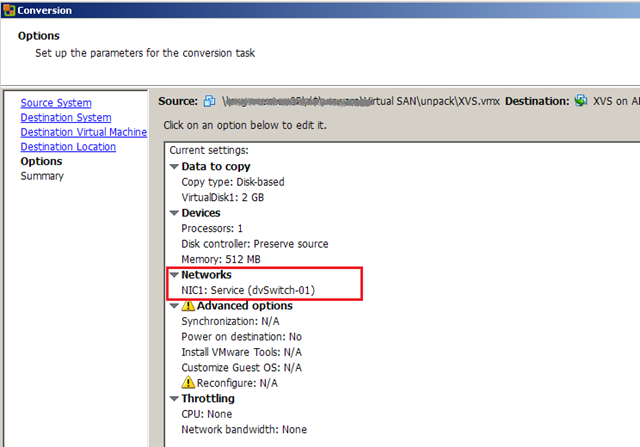640x447 pixels.
Task: Edit Copy type: Disk-based setting
Action: 233,182
